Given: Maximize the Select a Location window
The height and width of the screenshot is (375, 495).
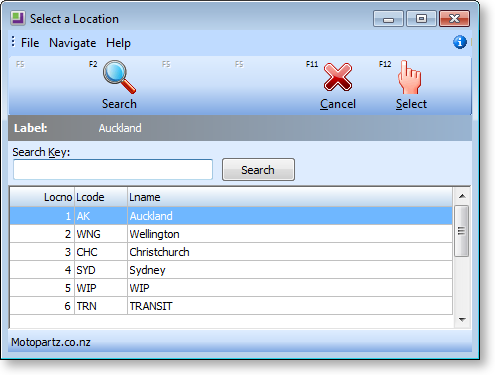Looking at the screenshot, I should pos(421,19).
